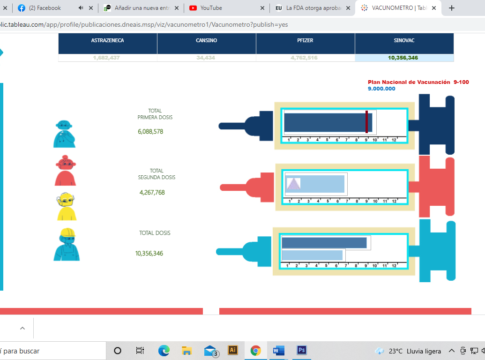485x360 pixels.
Task: Open the Mail app in the taskbar
Action: (x=211, y=351)
